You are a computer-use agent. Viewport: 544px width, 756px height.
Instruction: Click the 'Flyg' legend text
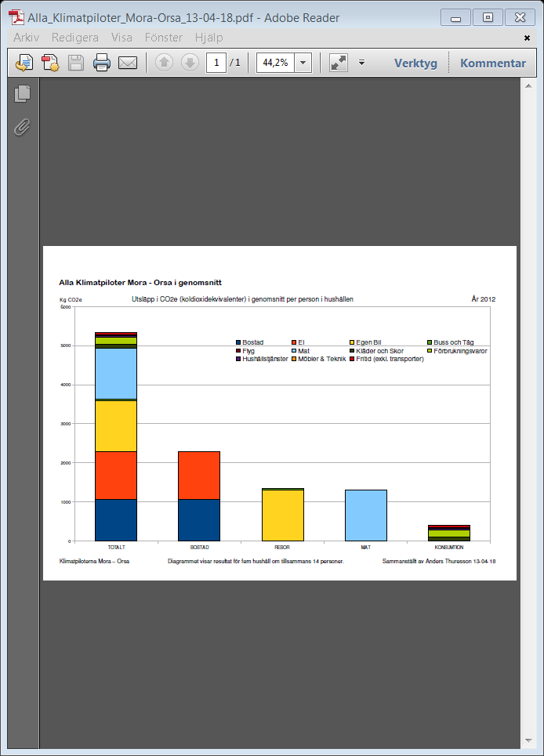tap(248, 351)
